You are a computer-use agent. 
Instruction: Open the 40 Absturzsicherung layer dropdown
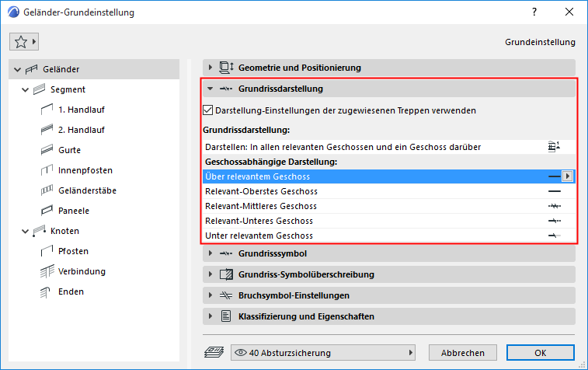325,353
